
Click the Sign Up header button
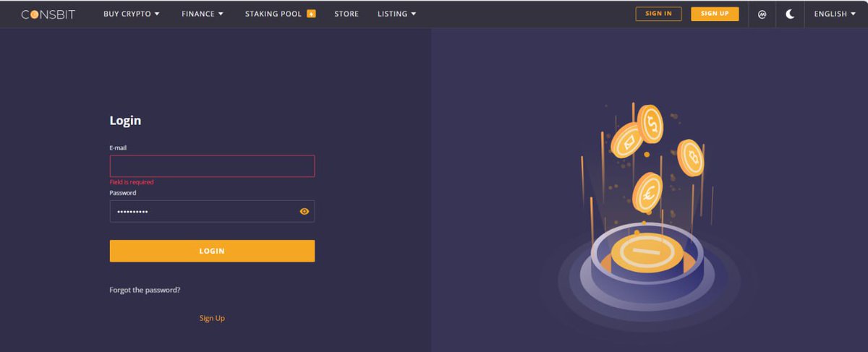click(715, 14)
